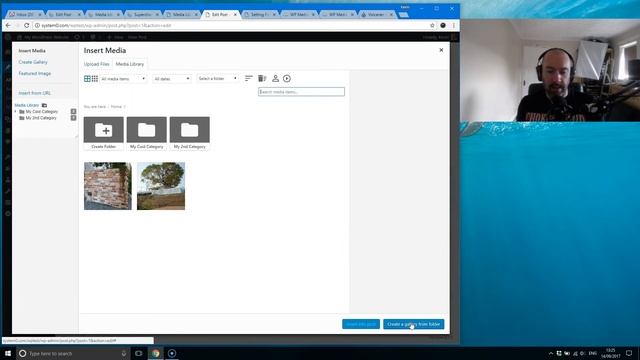This screenshot has height=360, width=640.
Task: Switch to thumbnail grid view with folders
Action: (x=87, y=78)
